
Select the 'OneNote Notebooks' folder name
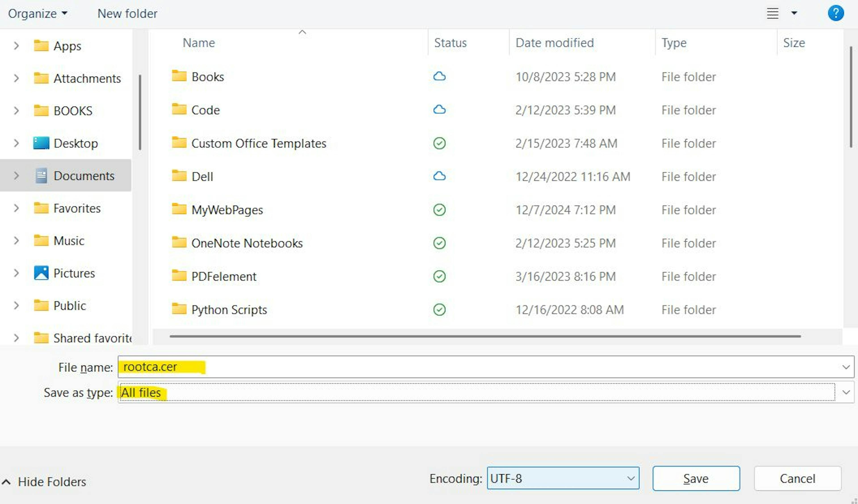247,243
